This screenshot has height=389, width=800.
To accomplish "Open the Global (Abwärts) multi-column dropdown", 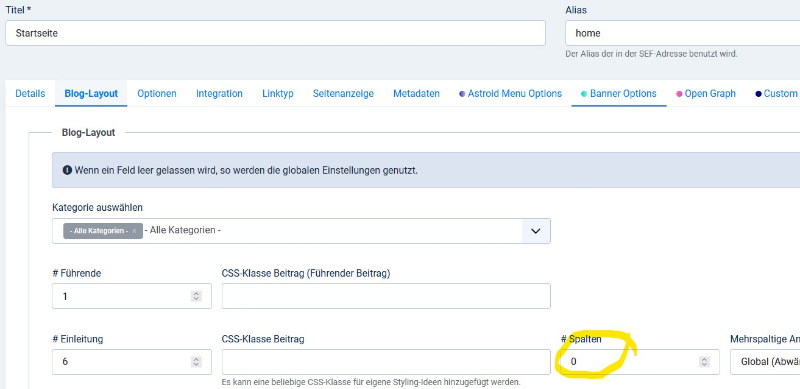I will (x=765, y=361).
